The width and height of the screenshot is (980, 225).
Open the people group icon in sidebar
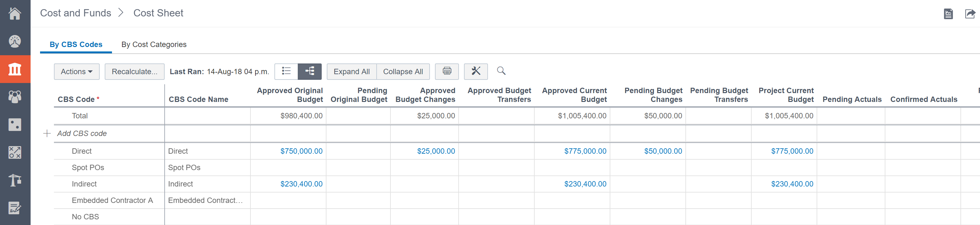coord(15,97)
